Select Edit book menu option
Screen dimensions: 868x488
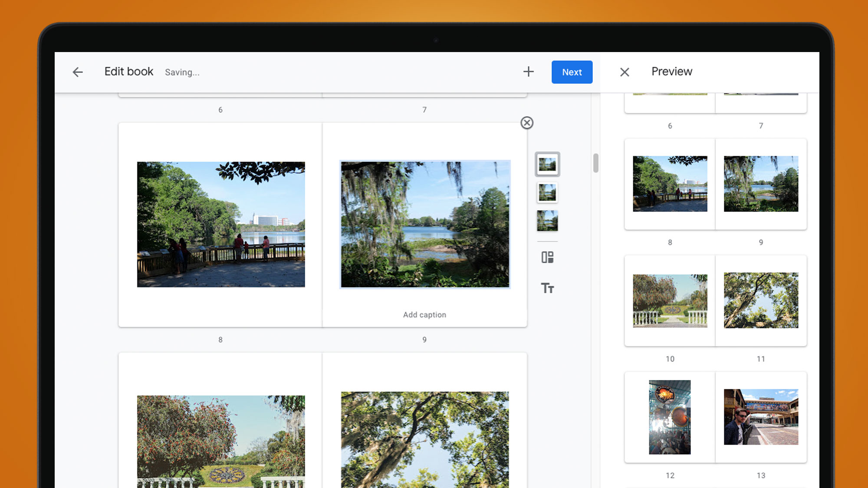pyautogui.click(x=129, y=72)
